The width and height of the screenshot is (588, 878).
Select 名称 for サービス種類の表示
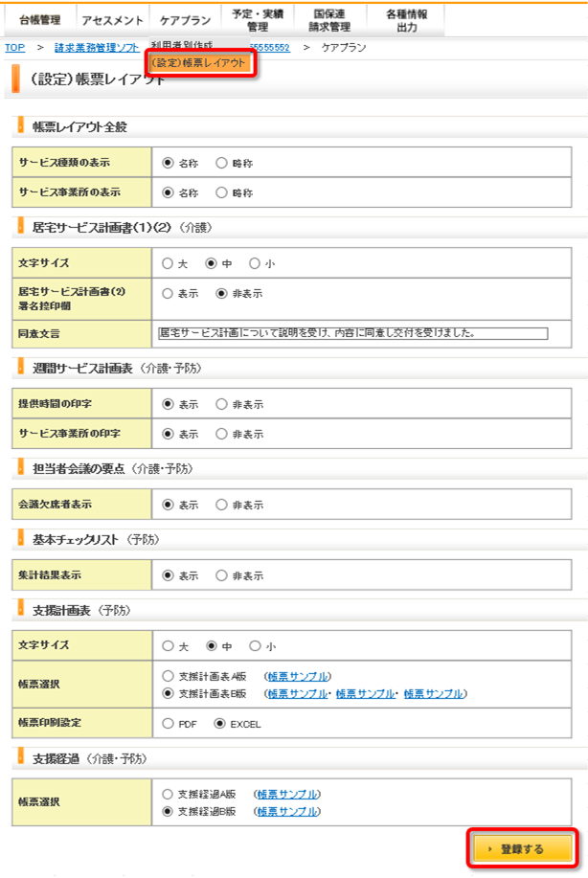pos(168,163)
